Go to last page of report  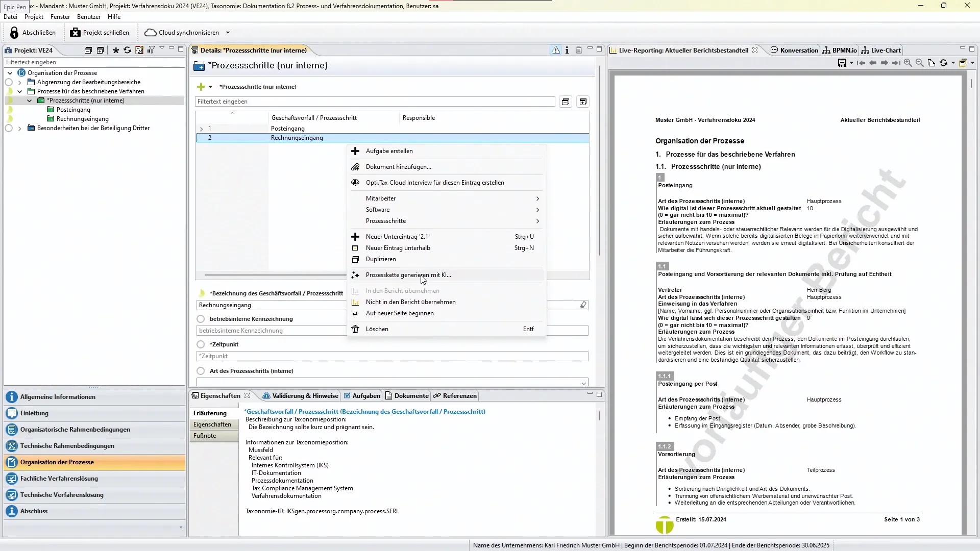[896, 63]
